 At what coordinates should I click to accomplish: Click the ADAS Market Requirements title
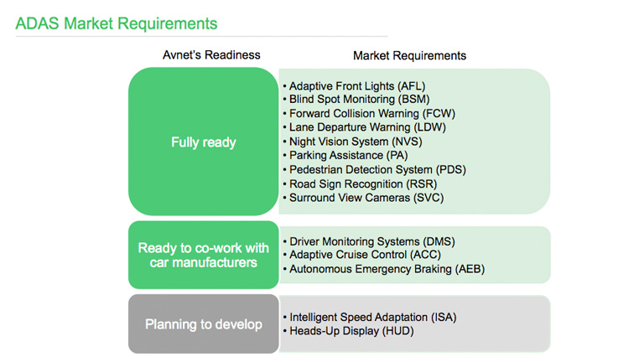117,23
